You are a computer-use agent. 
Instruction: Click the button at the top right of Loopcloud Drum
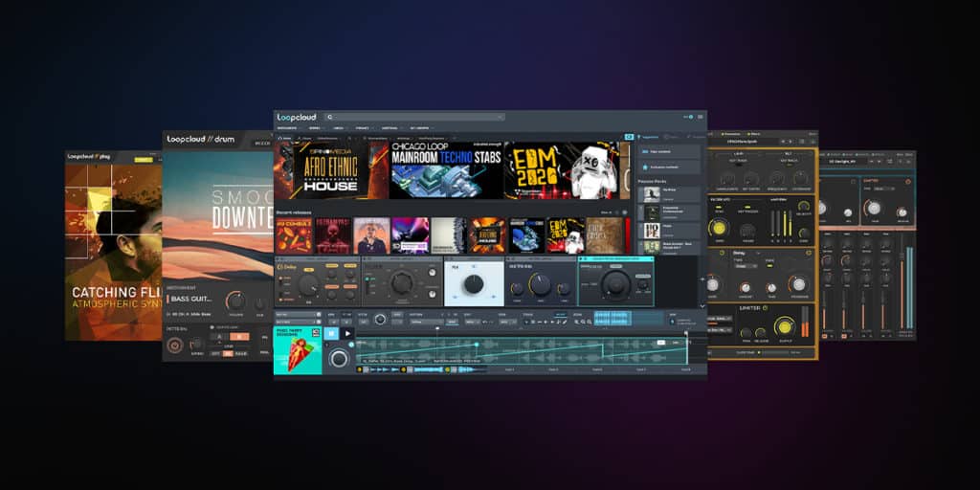[262, 144]
